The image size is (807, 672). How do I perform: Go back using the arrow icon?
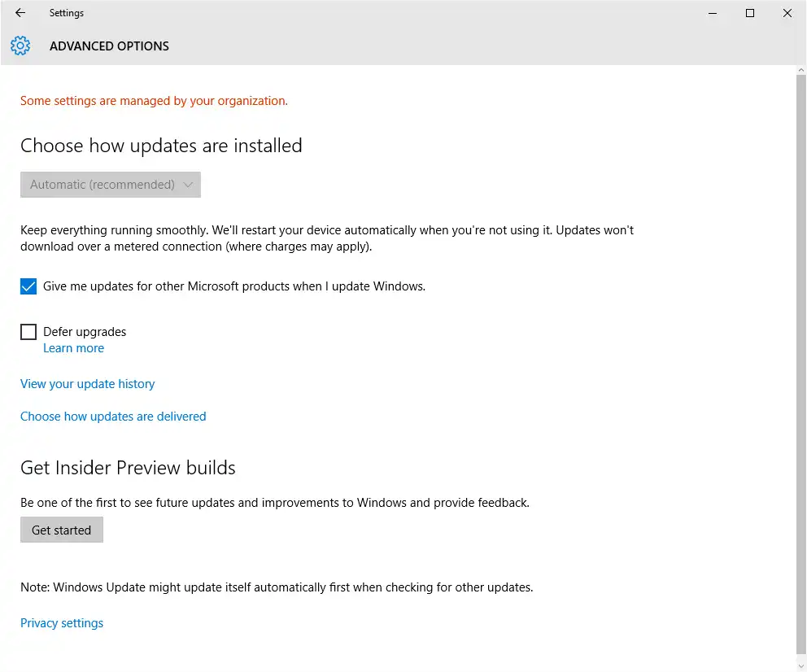point(20,13)
